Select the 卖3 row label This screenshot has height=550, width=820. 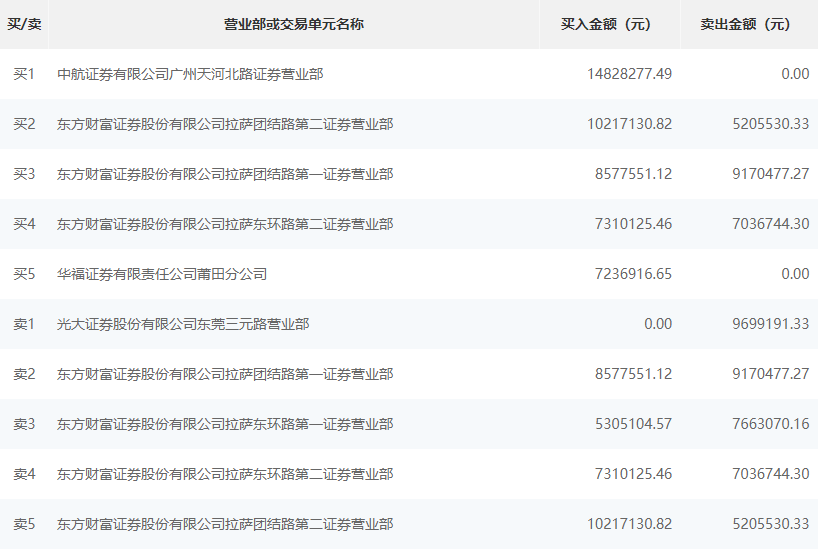coord(24,424)
